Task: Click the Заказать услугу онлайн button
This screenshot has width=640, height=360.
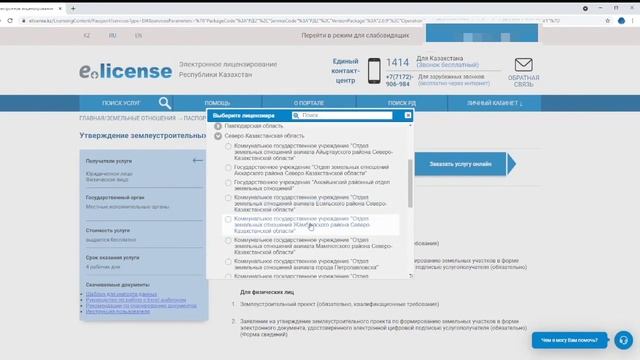Action: click(460, 164)
